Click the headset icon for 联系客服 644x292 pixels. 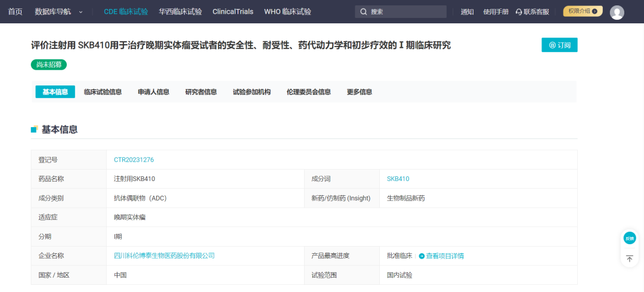(x=519, y=12)
